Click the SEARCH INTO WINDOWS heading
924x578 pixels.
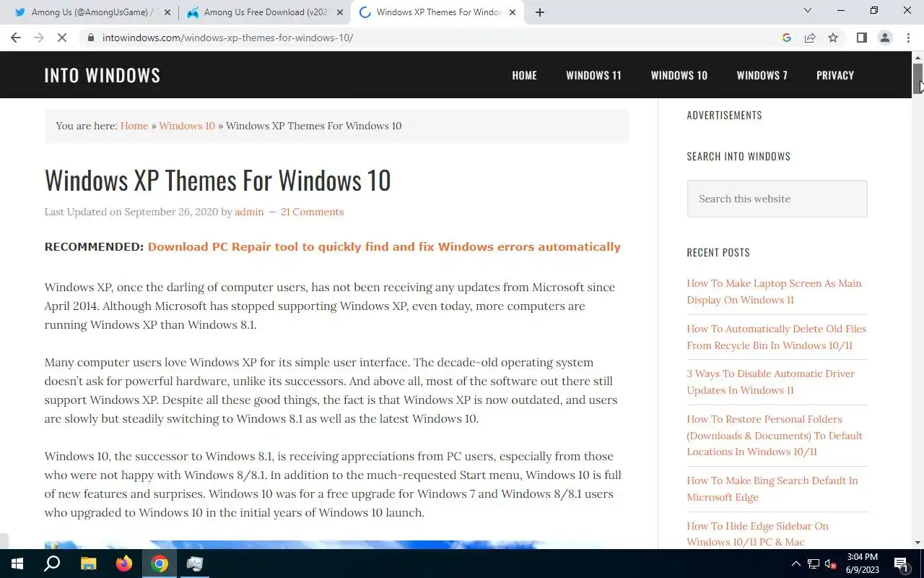coord(738,156)
